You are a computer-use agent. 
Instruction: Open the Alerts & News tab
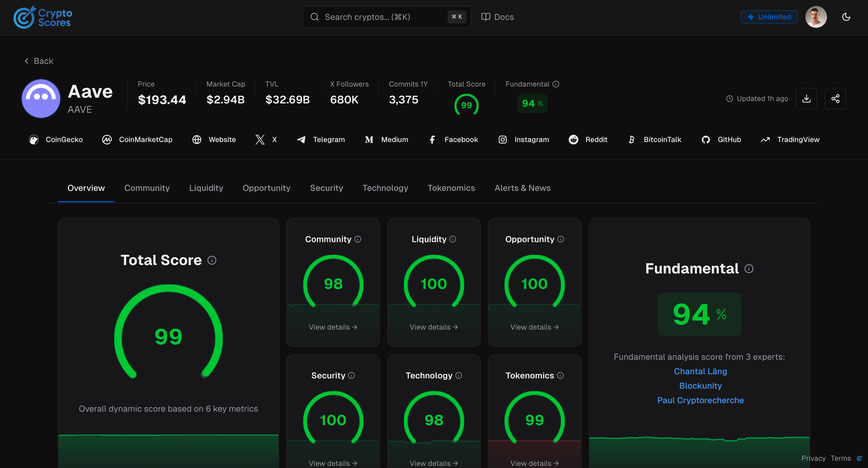point(522,188)
